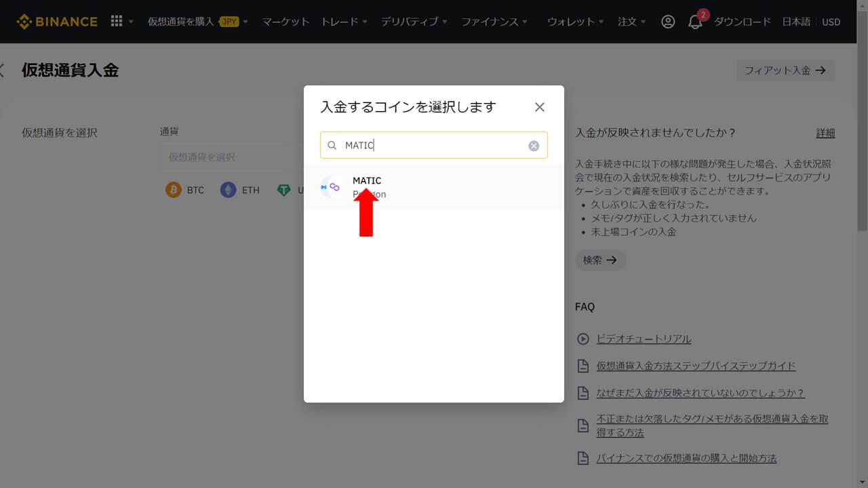
Task: Expand the トレード menu
Action: tap(344, 22)
